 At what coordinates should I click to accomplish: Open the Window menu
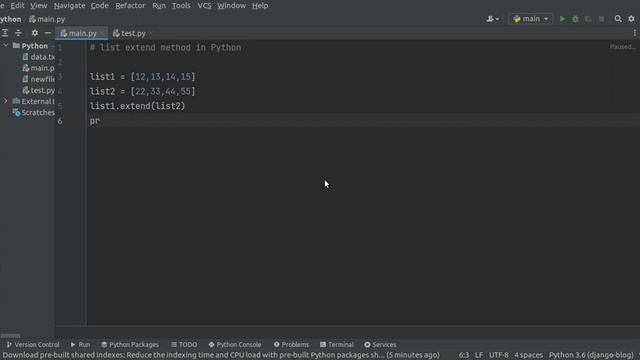(x=231, y=6)
